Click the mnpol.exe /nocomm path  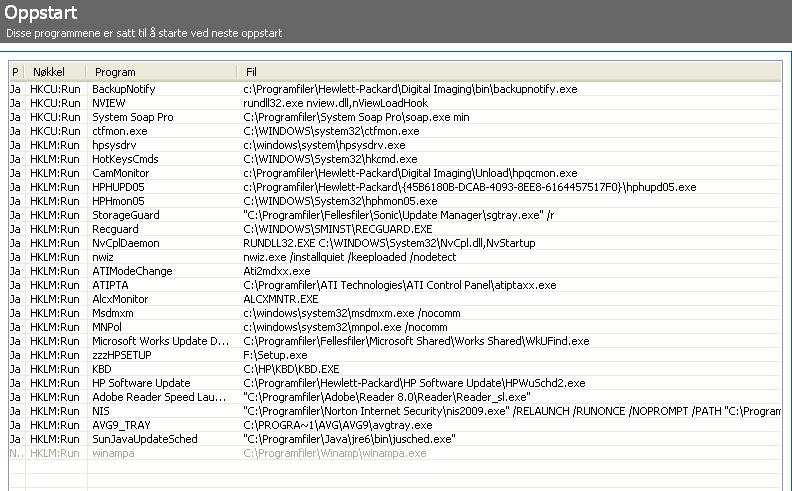tap(345, 327)
